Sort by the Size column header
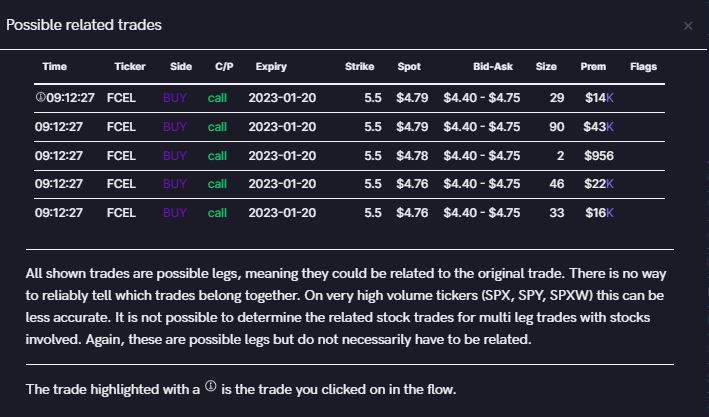The image size is (709, 417). [x=546, y=67]
